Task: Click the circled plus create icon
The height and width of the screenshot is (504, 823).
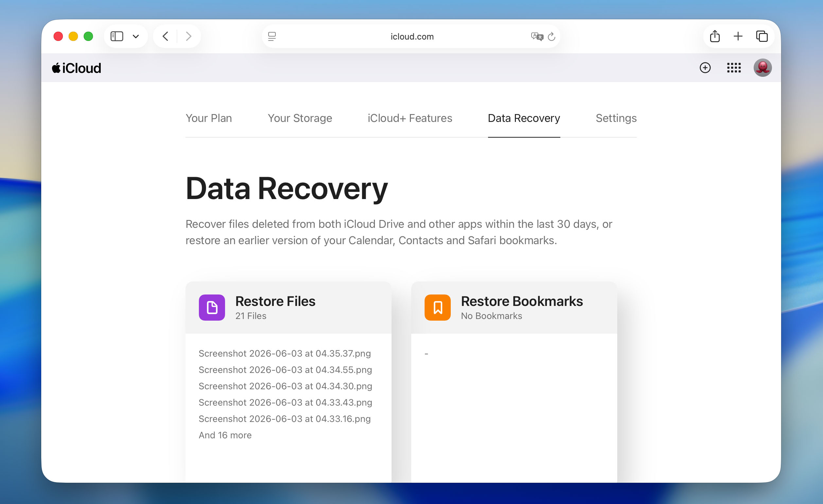Action: tap(705, 68)
